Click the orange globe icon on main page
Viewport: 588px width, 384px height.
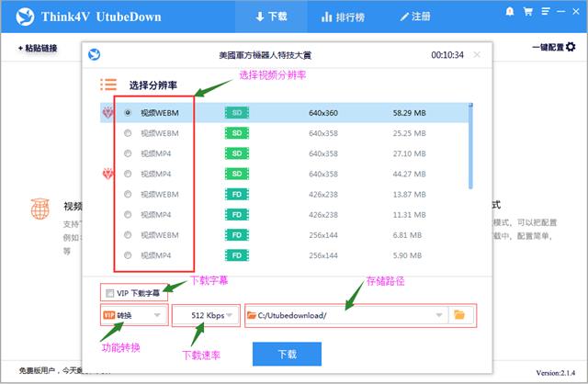pyautogui.click(x=40, y=209)
